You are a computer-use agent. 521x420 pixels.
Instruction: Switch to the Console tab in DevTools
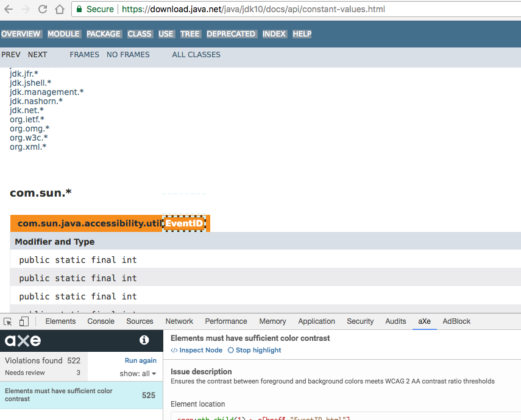tap(101, 321)
